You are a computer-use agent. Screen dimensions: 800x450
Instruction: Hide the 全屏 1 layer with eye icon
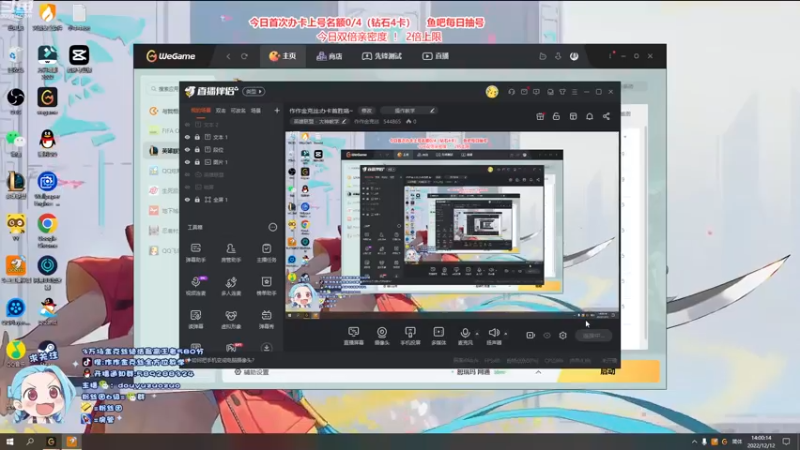pyautogui.click(x=187, y=200)
